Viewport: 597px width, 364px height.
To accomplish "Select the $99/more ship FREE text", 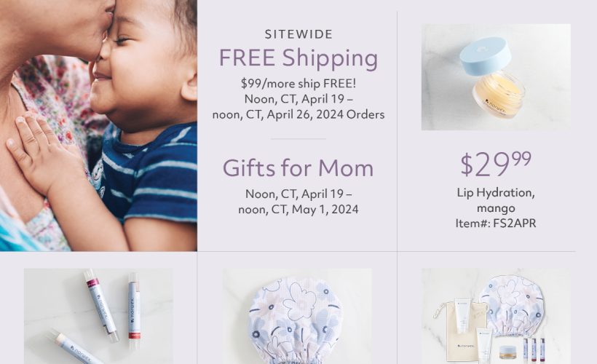I will tap(298, 82).
